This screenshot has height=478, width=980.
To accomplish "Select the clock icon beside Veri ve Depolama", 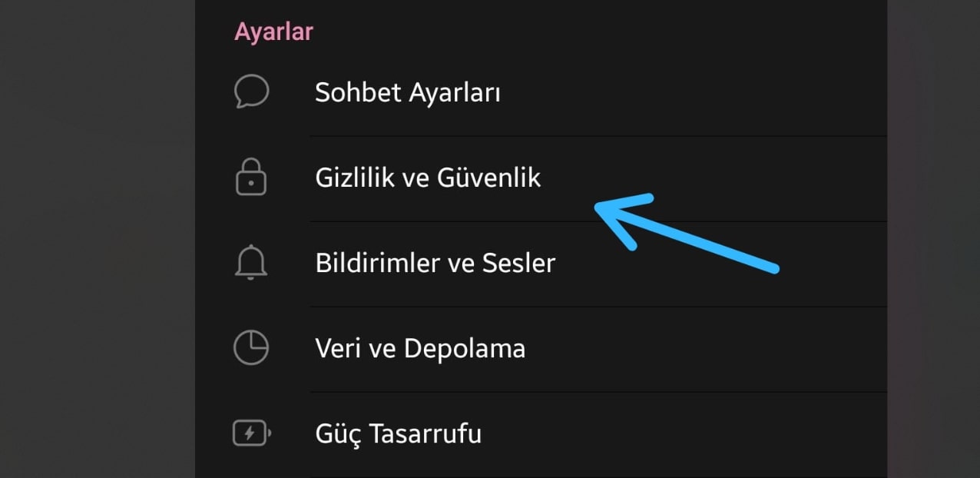I will tap(250, 347).
